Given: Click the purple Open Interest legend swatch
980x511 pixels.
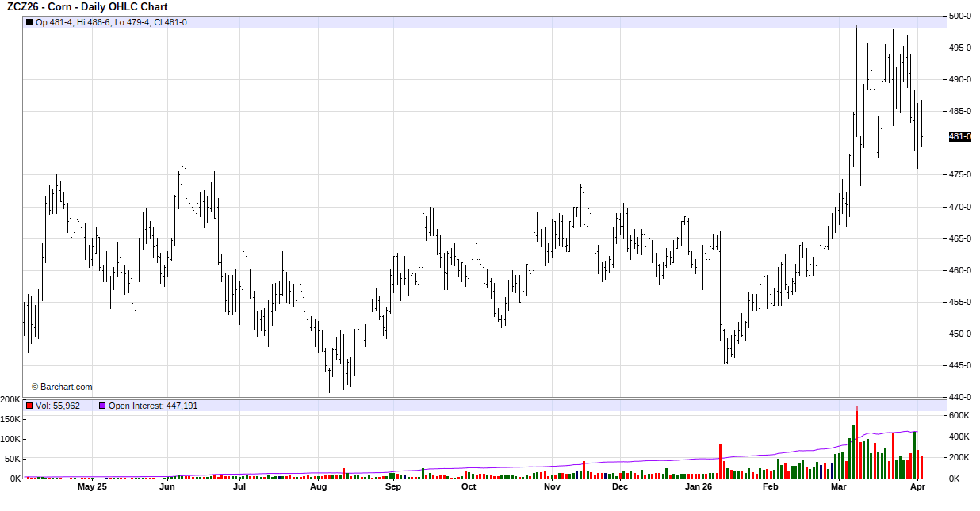Looking at the screenshot, I should point(101,406).
